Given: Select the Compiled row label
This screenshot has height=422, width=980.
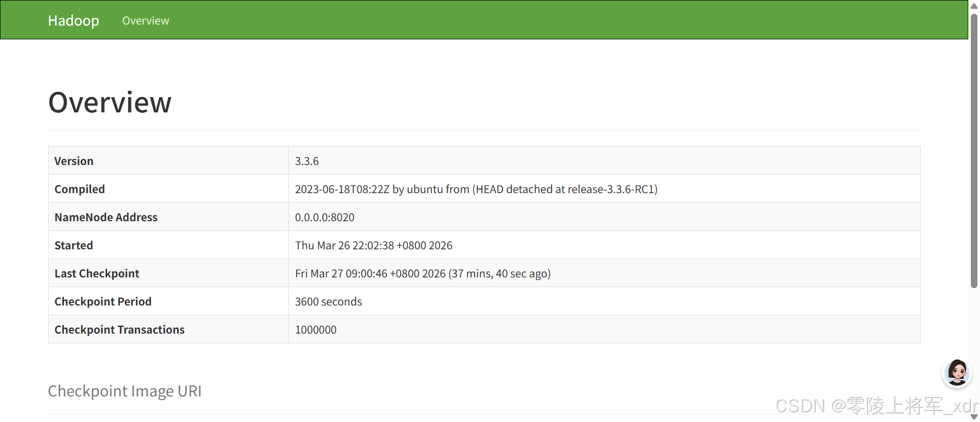Looking at the screenshot, I should [80, 189].
